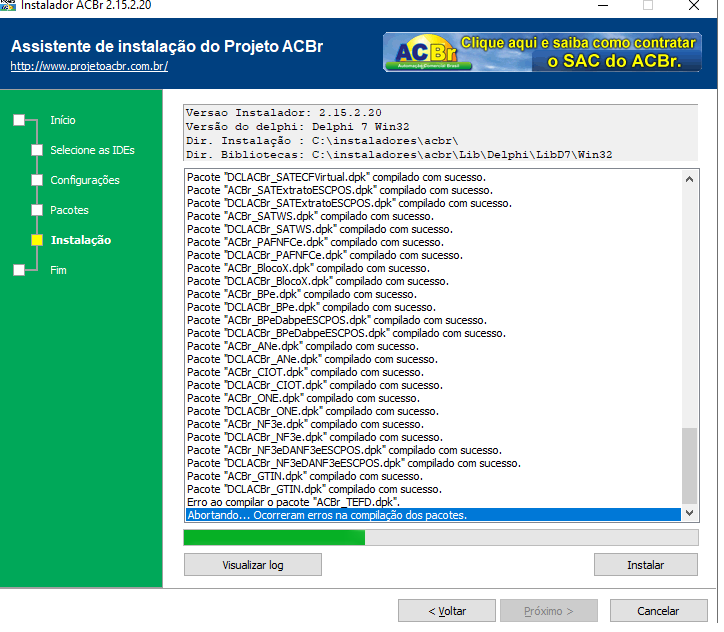Click the log scrollbar down arrow
Screen dimensions: 724x632
689,512
